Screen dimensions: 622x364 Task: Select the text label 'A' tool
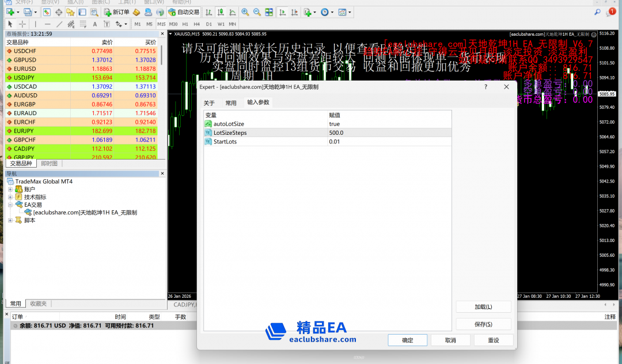95,24
